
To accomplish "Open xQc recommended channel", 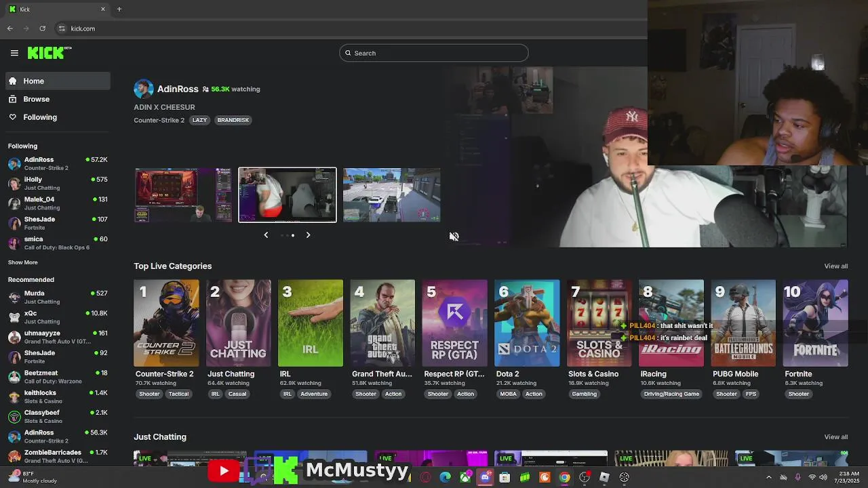I will tap(58, 317).
